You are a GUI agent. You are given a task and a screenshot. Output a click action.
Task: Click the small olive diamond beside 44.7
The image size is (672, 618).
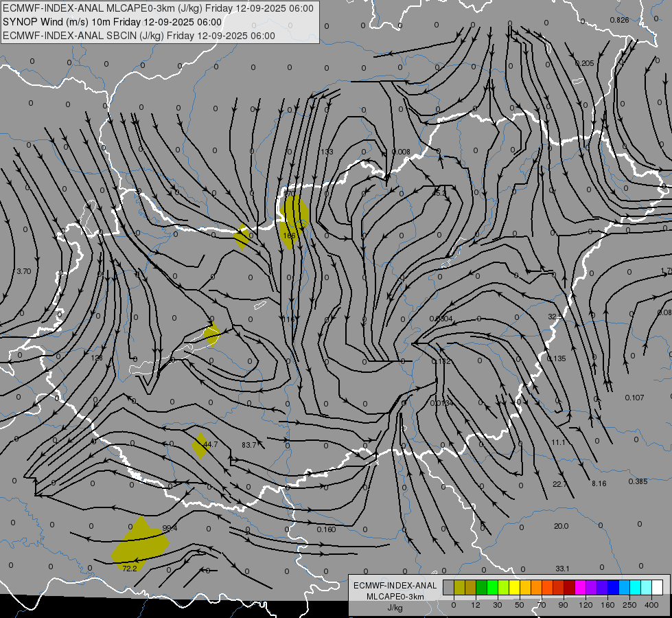tap(200, 446)
